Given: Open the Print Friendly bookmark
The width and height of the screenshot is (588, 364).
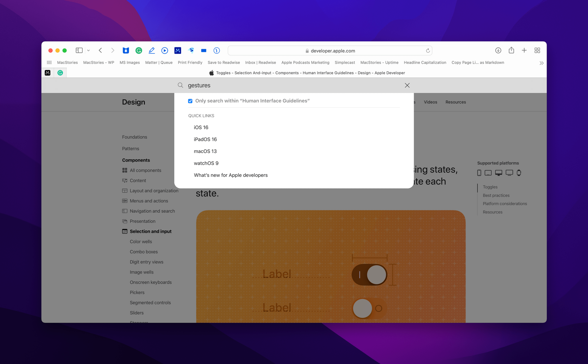Looking at the screenshot, I should (190, 63).
